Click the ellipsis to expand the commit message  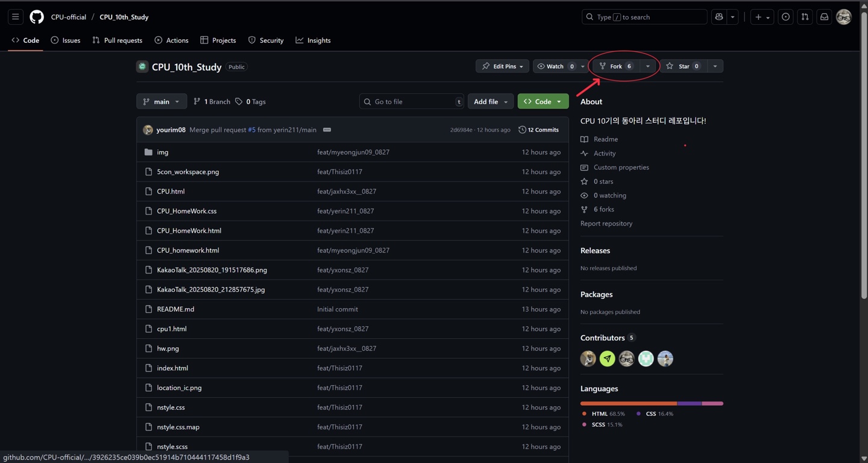(327, 130)
